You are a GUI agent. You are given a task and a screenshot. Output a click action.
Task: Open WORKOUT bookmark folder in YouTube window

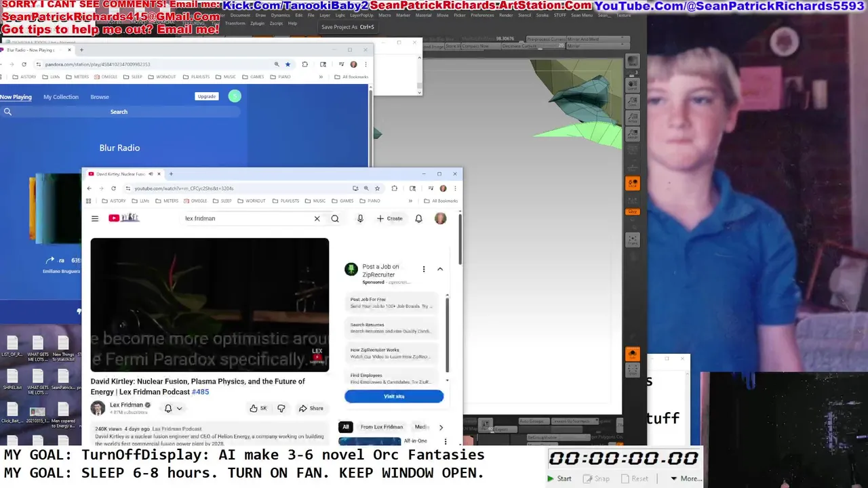(x=251, y=201)
